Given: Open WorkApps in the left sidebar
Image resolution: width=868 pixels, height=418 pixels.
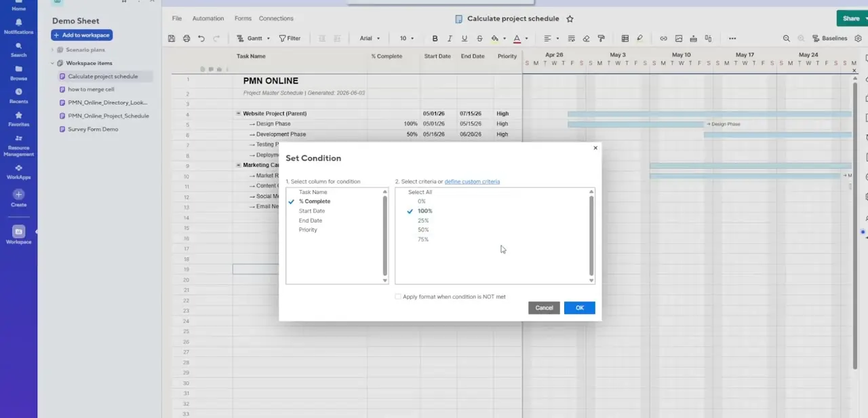Looking at the screenshot, I should [x=18, y=172].
